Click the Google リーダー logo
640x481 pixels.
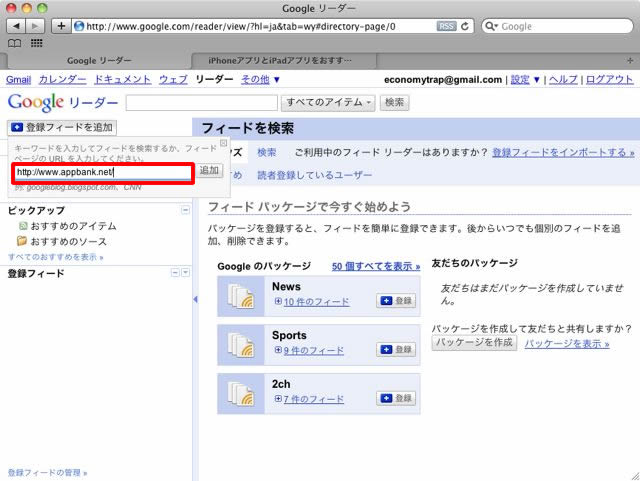(x=63, y=102)
